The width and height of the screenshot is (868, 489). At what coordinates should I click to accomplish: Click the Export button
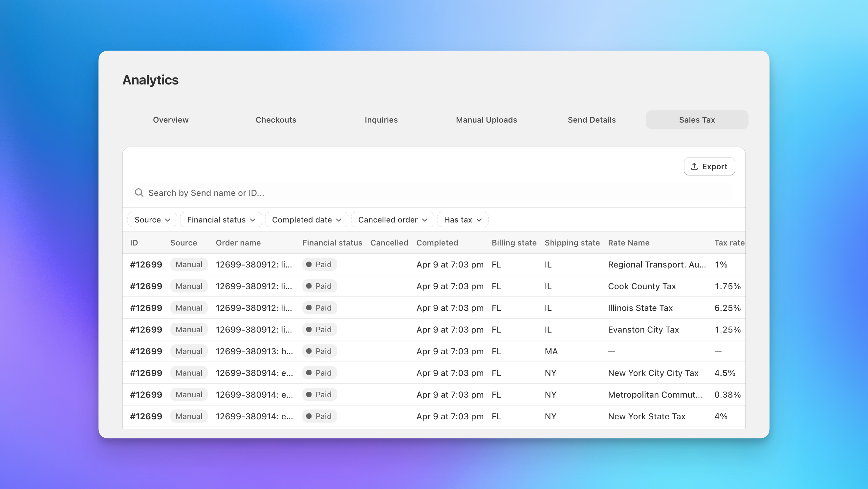[x=709, y=166]
